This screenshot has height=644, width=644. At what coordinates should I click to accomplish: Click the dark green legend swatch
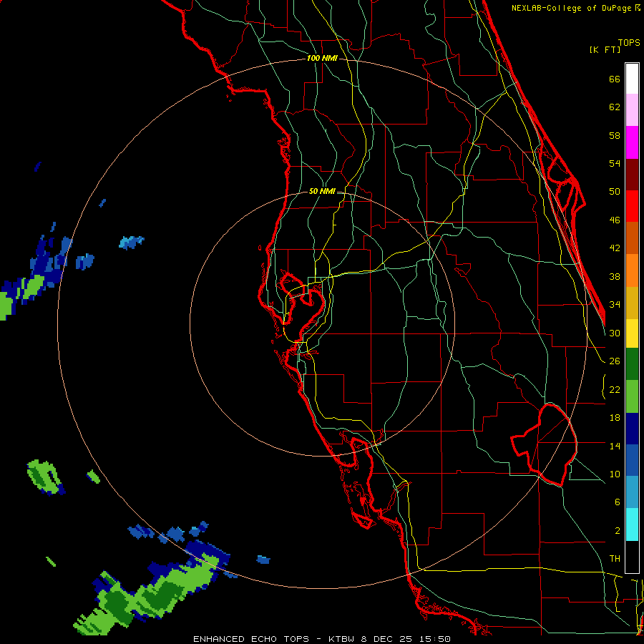tap(632, 364)
